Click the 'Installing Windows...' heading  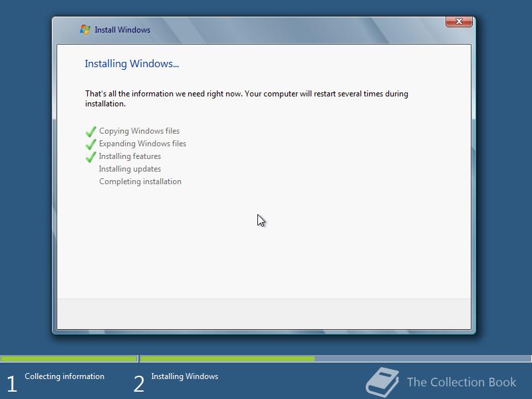tap(132, 64)
